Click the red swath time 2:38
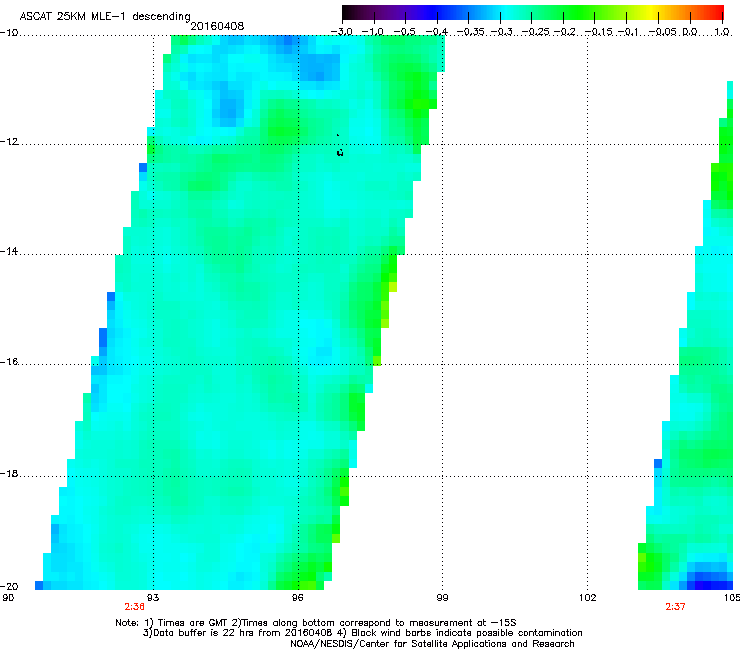The width and height of the screenshot is (740, 650). click(x=135, y=607)
